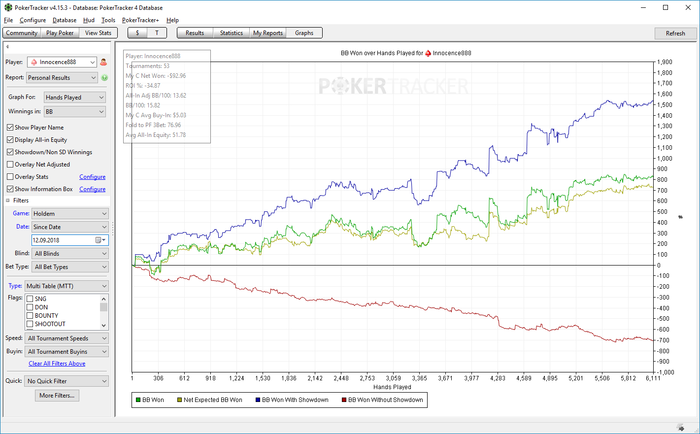The height and width of the screenshot is (434, 700).
Task: Open the date picker calendar icon
Action: 98,240
